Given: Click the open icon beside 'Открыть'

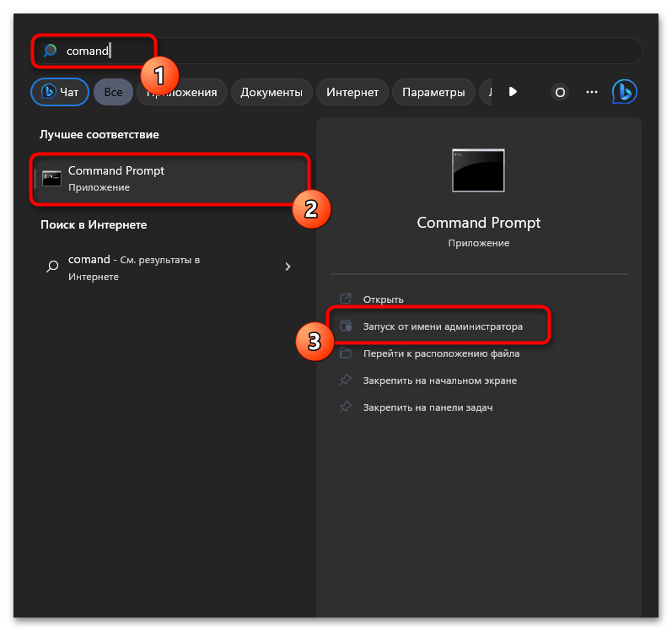Looking at the screenshot, I should pos(346,299).
